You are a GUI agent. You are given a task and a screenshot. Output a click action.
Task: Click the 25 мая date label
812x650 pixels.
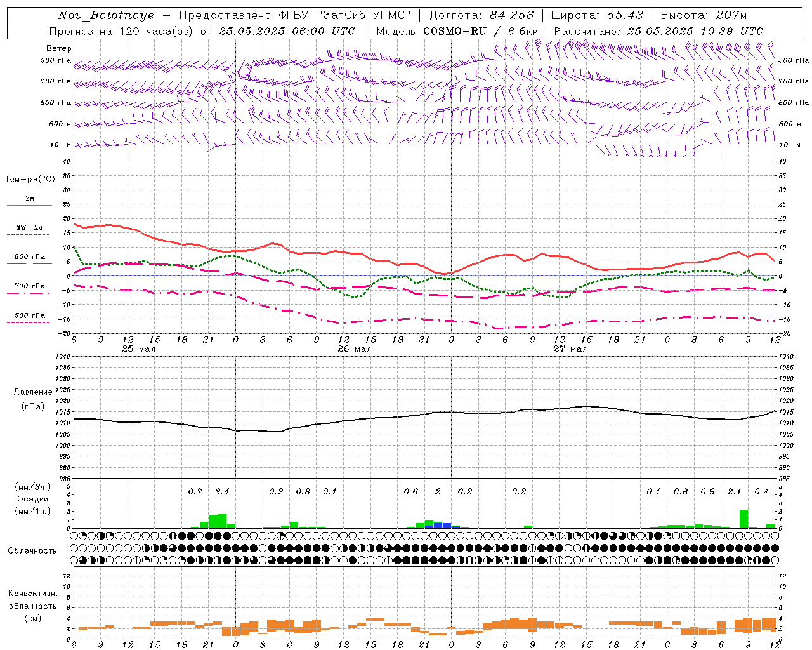pyautogui.click(x=138, y=349)
